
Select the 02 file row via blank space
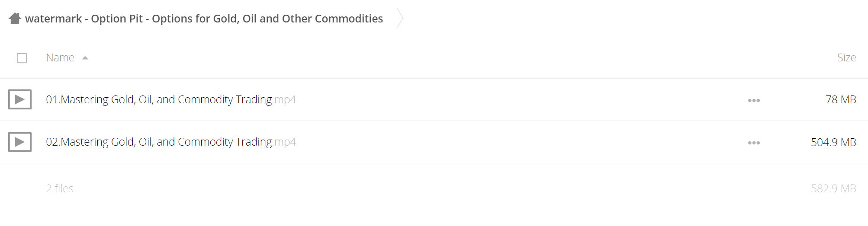pos(519,142)
